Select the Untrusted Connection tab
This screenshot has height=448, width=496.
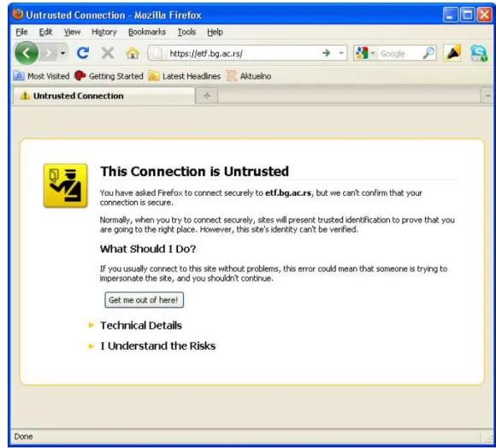[x=103, y=96]
